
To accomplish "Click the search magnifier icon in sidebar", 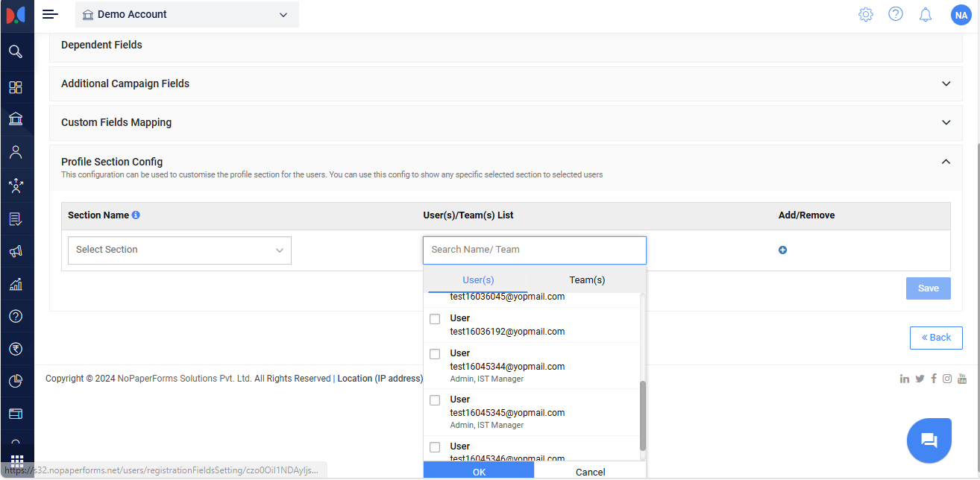I will click(16, 51).
